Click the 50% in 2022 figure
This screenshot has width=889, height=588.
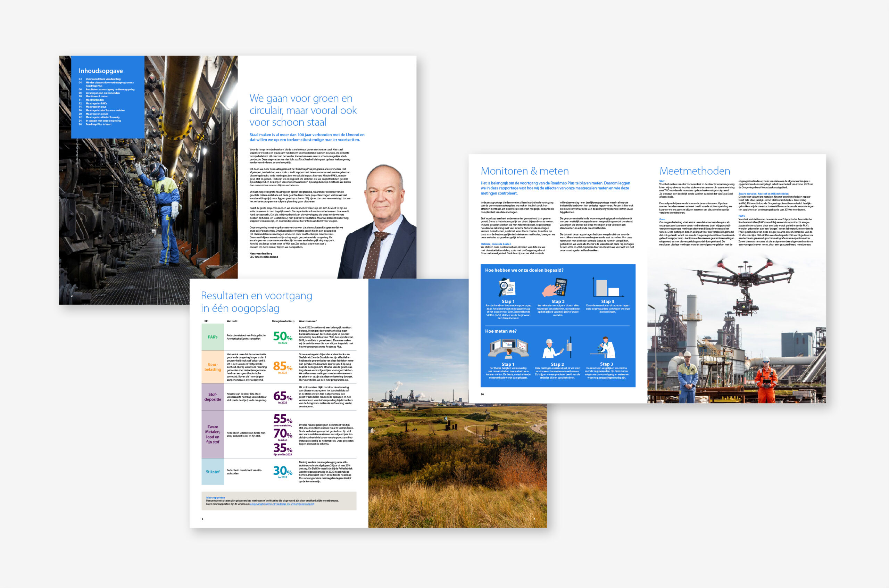[283, 337]
